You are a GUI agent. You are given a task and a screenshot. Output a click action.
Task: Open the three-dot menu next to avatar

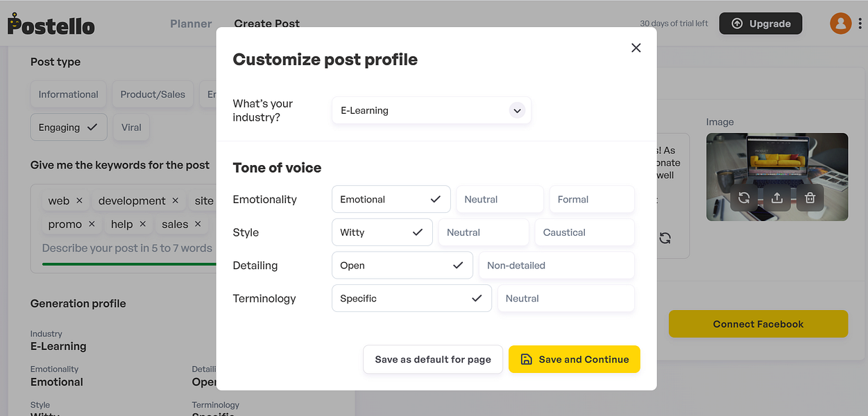click(x=860, y=24)
